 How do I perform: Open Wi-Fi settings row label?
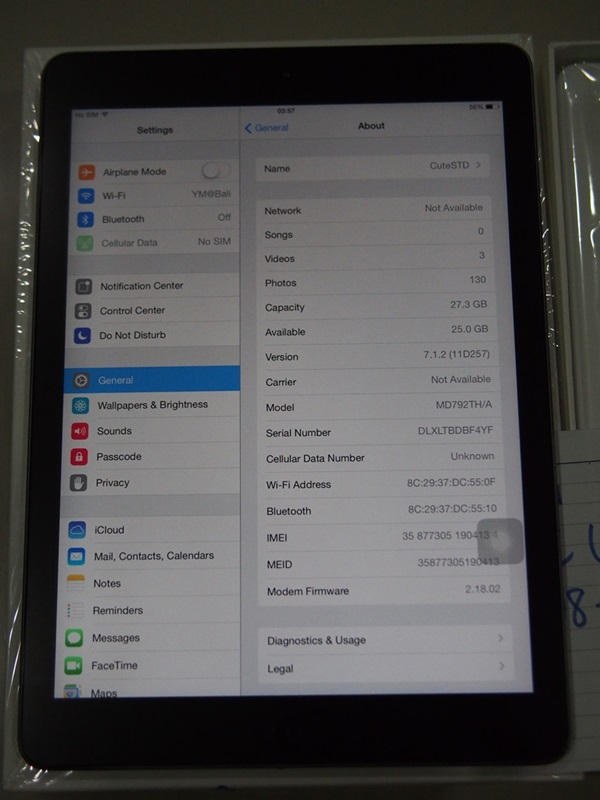coord(114,195)
